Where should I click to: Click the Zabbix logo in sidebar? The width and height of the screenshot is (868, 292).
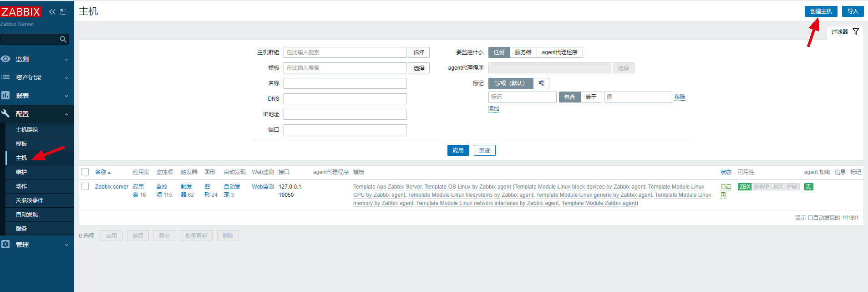21,12
